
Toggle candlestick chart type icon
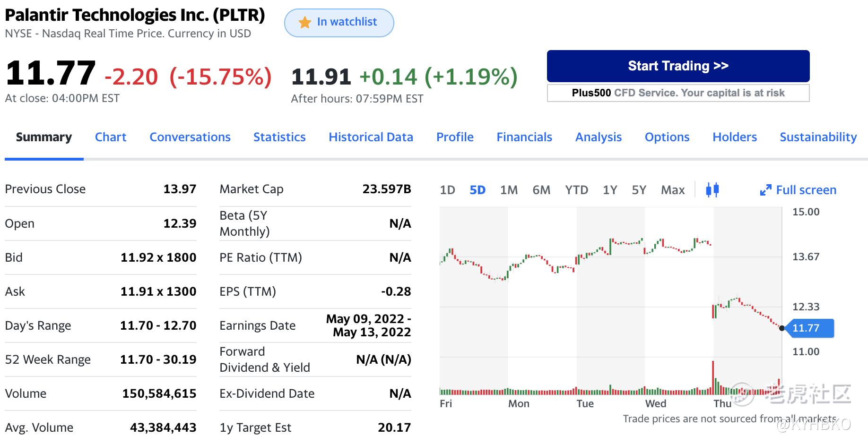tap(712, 190)
